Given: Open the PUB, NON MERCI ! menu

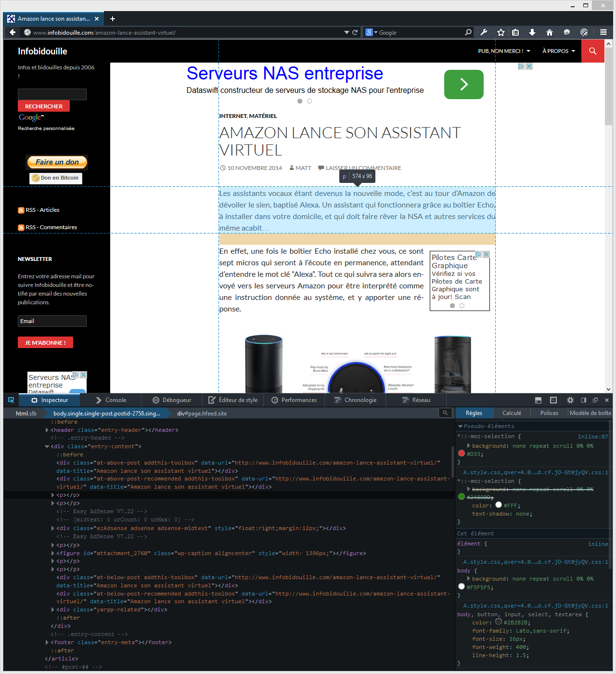Looking at the screenshot, I should point(504,51).
